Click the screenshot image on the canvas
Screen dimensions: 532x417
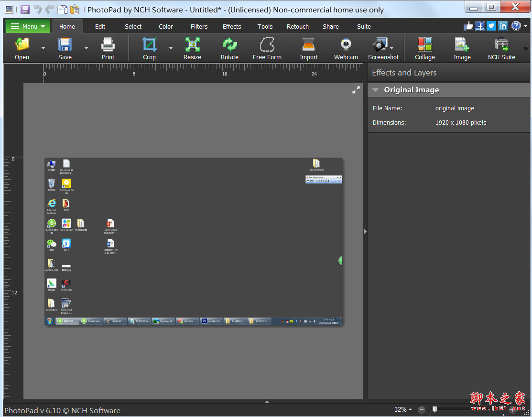194,241
